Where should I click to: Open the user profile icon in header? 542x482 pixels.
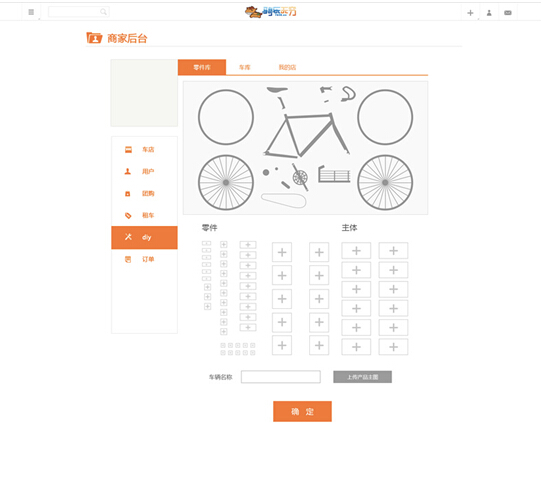click(489, 13)
